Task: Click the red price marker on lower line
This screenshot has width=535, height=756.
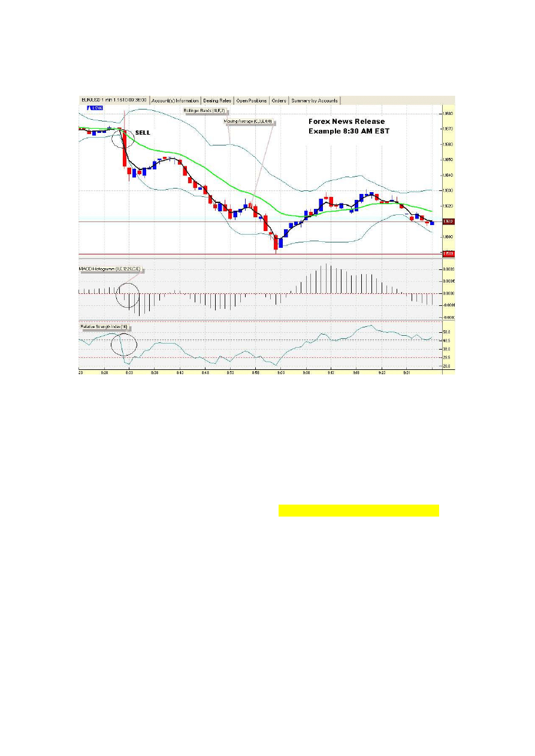Action: 448,254
